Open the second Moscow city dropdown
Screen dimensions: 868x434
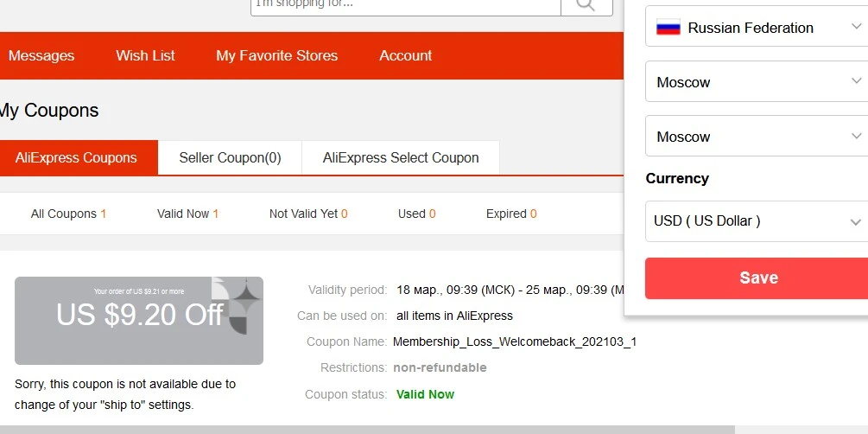pos(757,136)
